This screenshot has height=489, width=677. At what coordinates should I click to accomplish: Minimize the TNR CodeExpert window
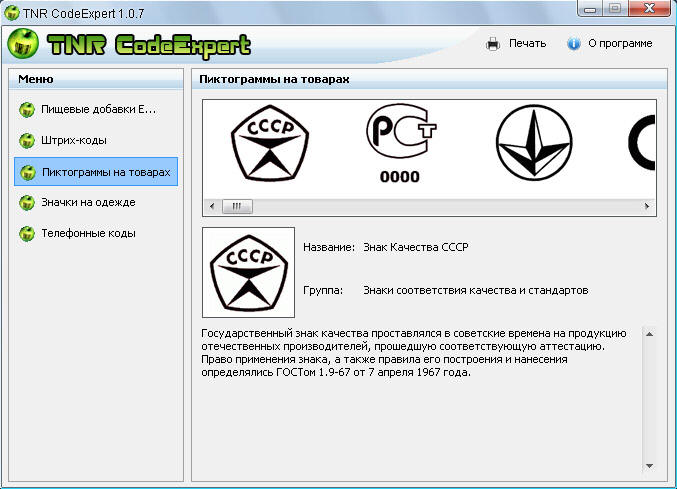(x=590, y=9)
